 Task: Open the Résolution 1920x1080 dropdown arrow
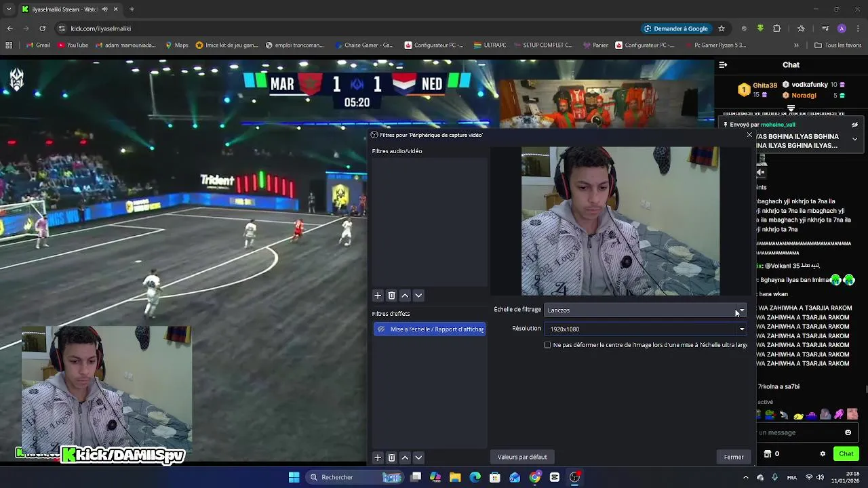(x=741, y=329)
